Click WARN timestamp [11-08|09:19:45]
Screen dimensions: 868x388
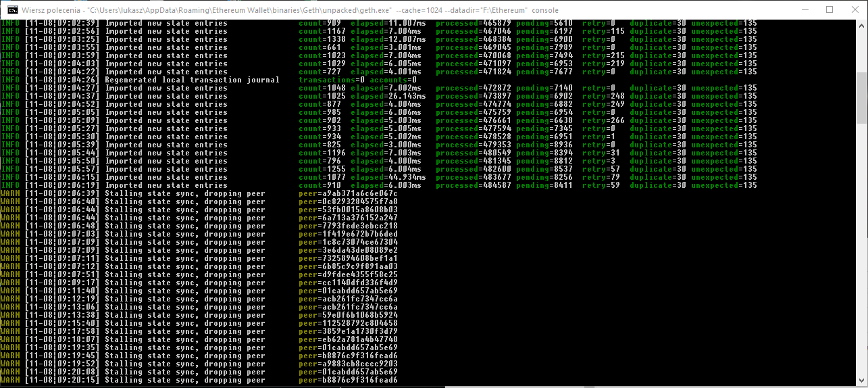[62, 356]
